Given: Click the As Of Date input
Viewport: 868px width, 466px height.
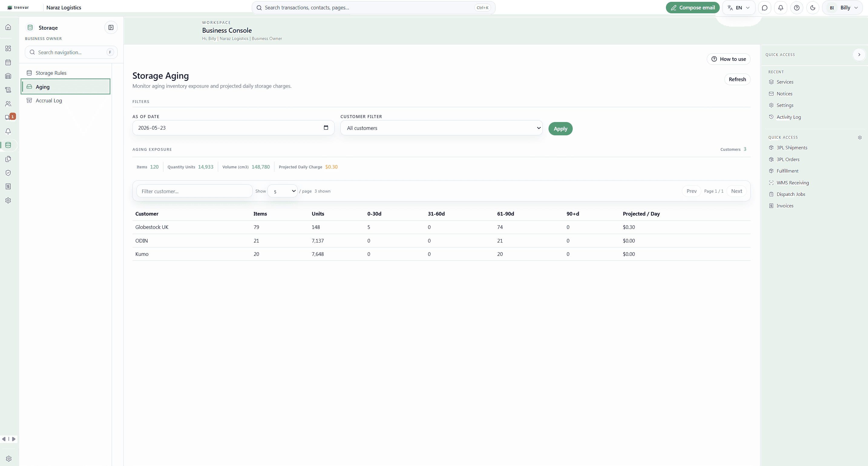Looking at the screenshot, I should click(233, 128).
